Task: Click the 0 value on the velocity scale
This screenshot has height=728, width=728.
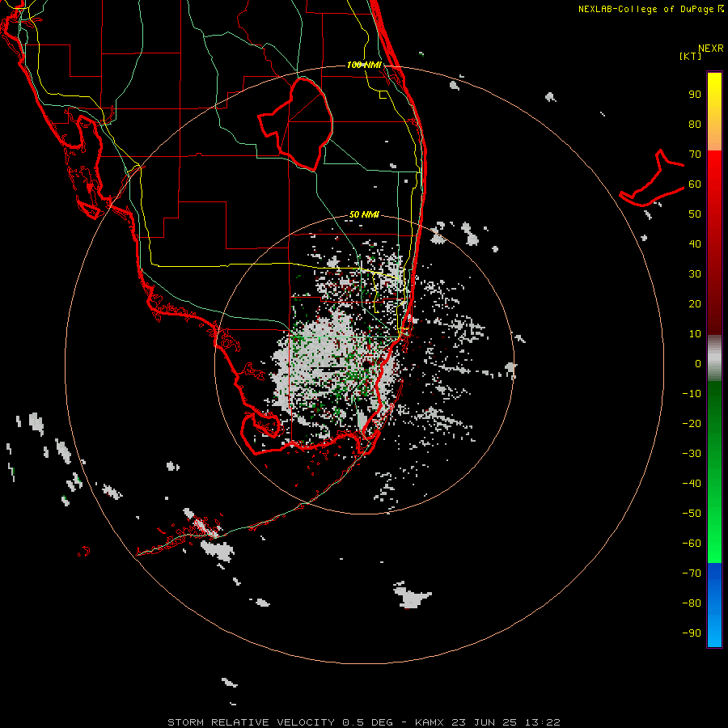Action: click(698, 363)
